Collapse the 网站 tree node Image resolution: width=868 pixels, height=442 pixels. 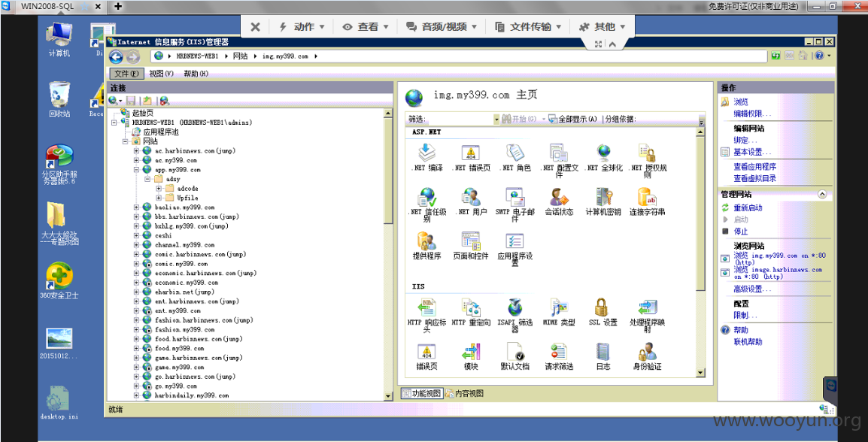(x=126, y=141)
